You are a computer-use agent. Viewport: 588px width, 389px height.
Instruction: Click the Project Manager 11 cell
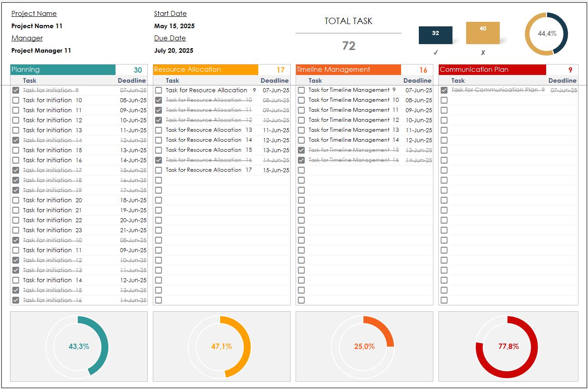click(41, 50)
